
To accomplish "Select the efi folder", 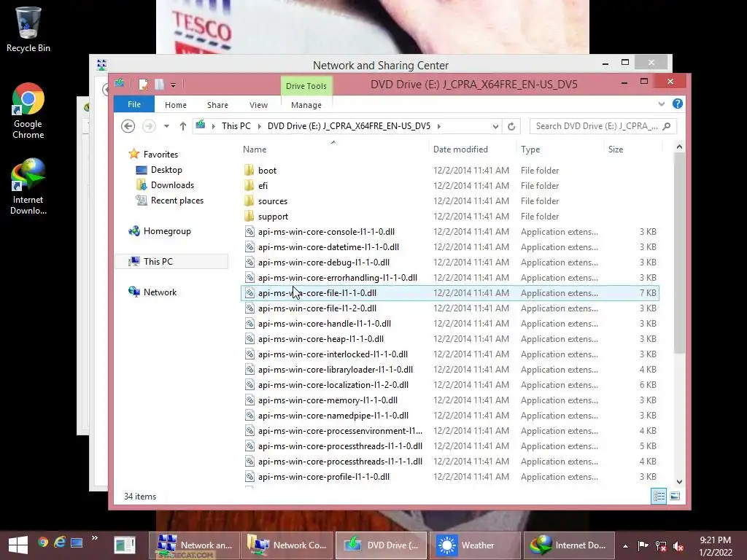I will coord(450,186).
